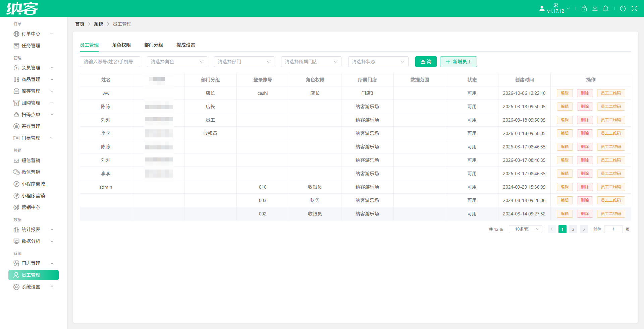644x329 pixels.
Task: Go to page 2
Action: [x=573, y=229]
